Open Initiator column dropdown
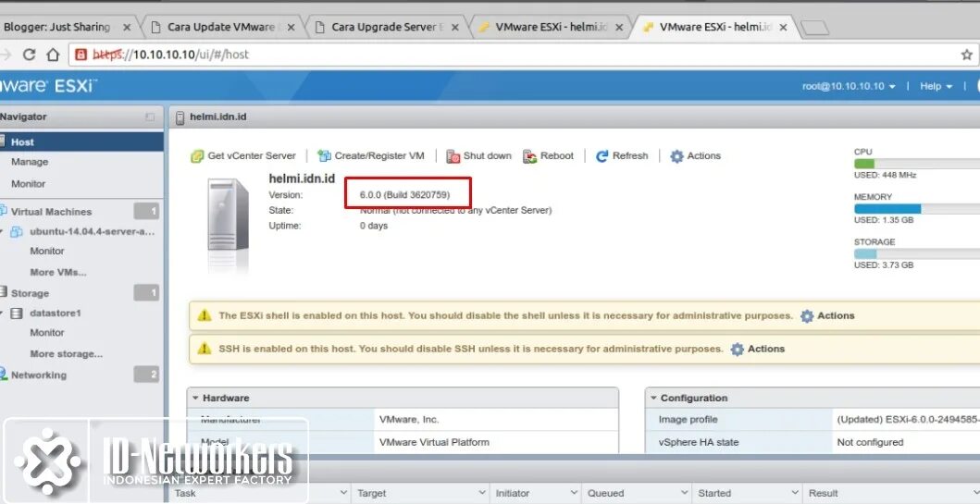This screenshot has width=980, height=504. [x=573, y=493]
